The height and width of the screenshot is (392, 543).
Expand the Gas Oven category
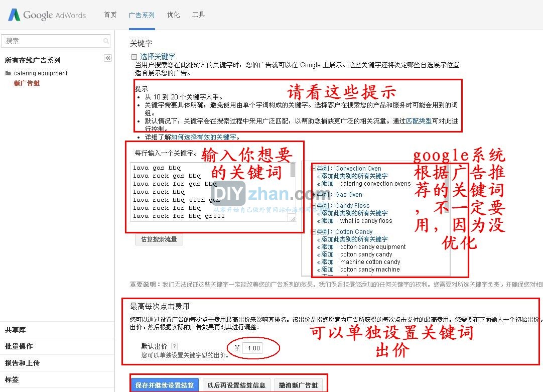314,195
